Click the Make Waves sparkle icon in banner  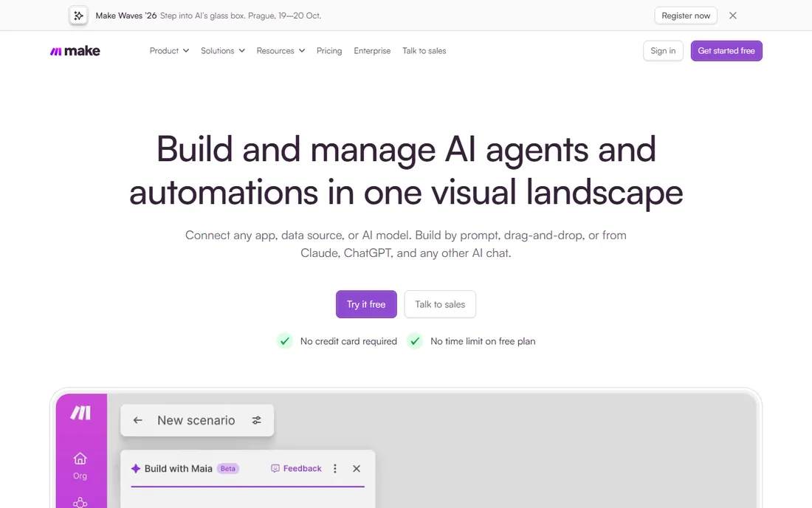78,16
